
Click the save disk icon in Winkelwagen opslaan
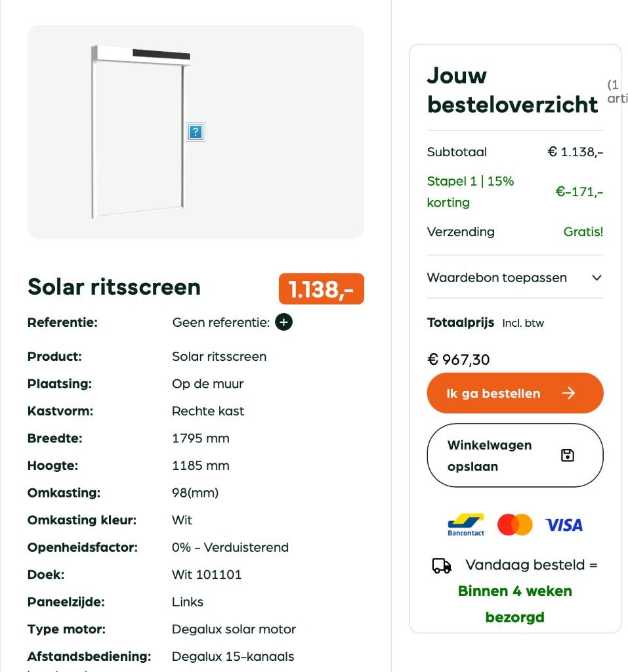[568, 455]
